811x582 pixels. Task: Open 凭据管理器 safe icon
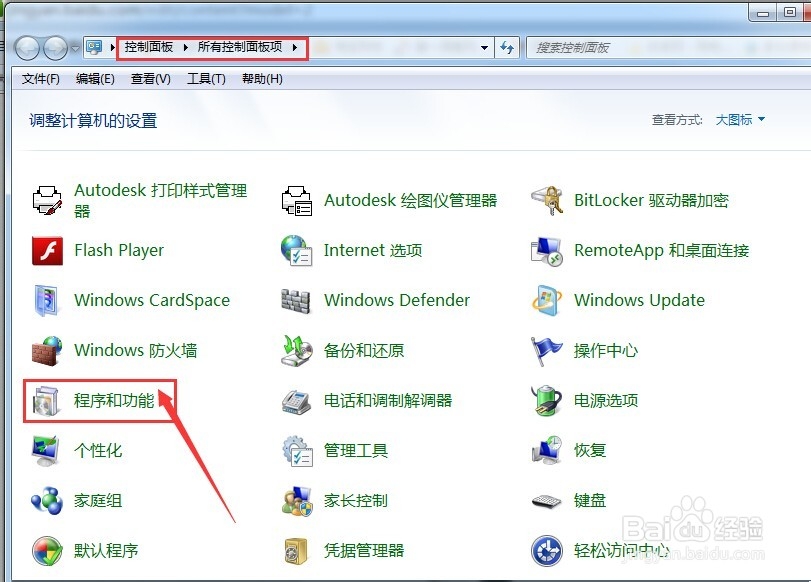tap(296, 550)
